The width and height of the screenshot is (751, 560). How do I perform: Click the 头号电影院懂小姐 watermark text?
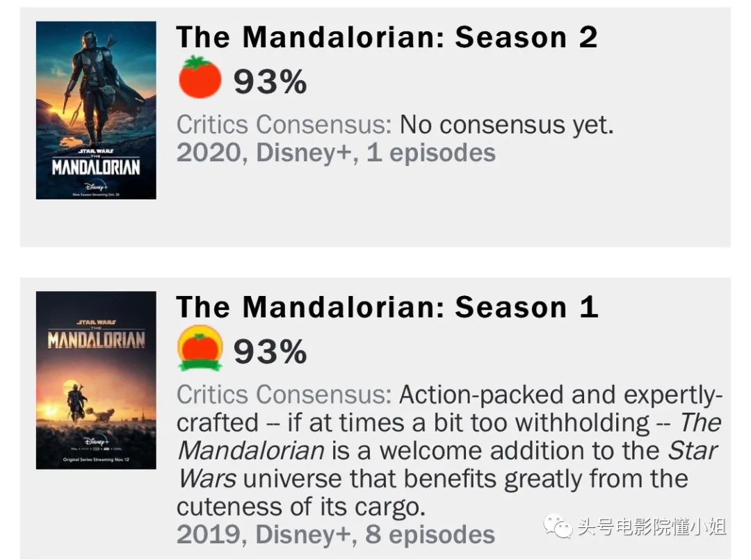pos(652,527)
